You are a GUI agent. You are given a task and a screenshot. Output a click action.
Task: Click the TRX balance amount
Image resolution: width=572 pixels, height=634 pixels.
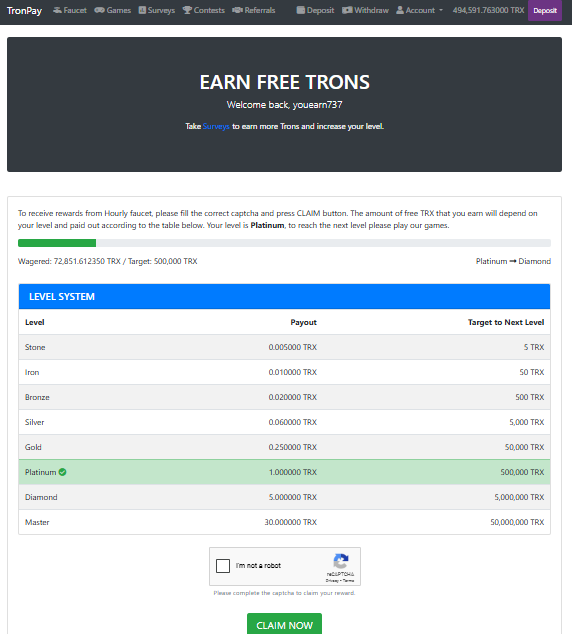click(488, 10)
